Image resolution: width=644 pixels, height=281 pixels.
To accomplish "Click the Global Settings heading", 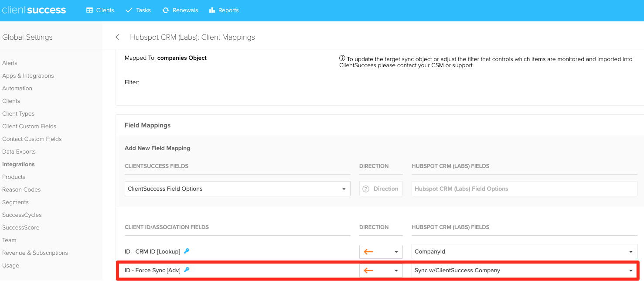I will [27, 37].
